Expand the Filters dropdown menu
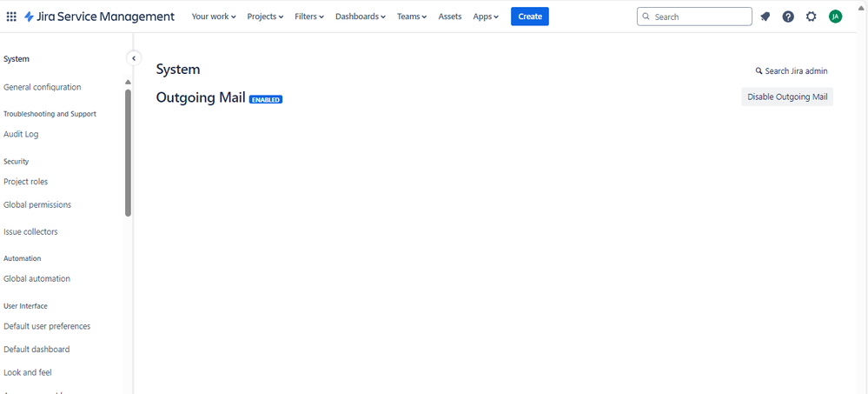 (309, 17)
